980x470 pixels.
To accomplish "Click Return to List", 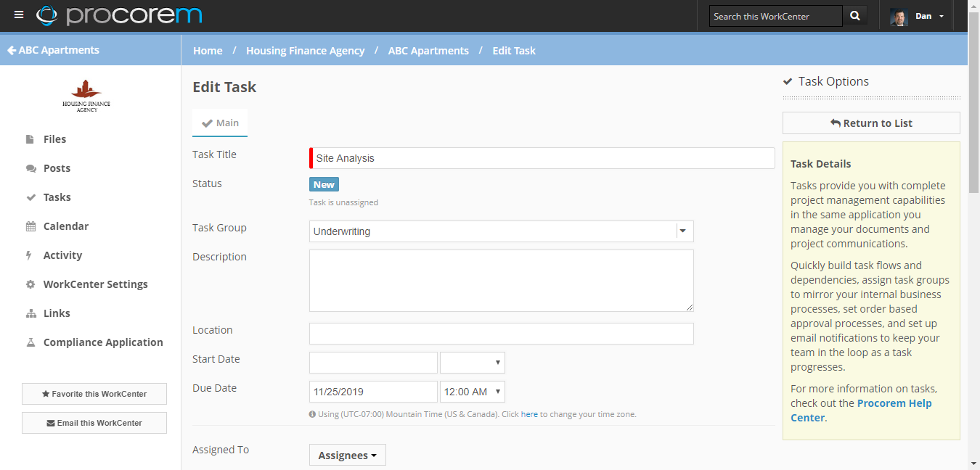I will click(x=870, y=123).
